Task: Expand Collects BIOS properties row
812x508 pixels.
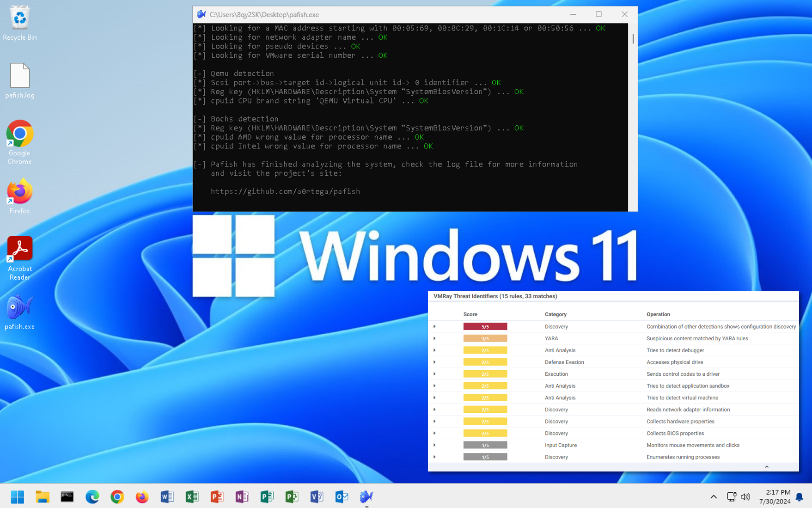Action: click(x=434, y=434)
